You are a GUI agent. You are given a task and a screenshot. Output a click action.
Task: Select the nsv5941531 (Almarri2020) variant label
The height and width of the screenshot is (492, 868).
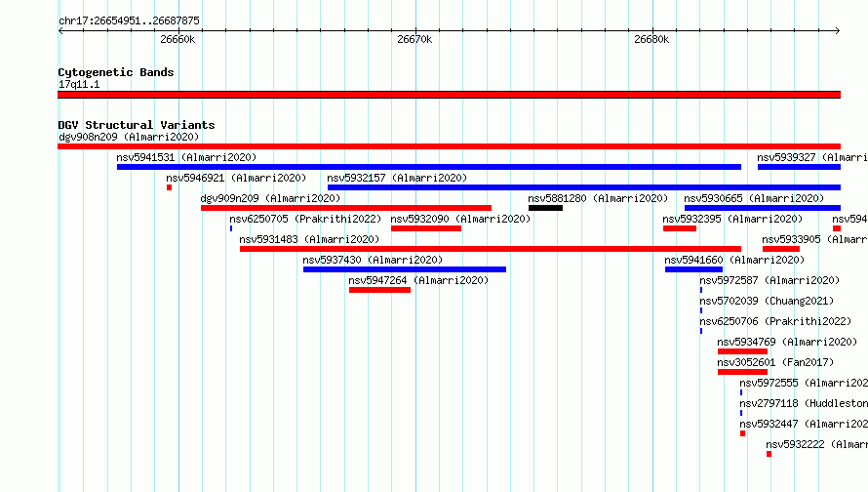click(186, 157)
